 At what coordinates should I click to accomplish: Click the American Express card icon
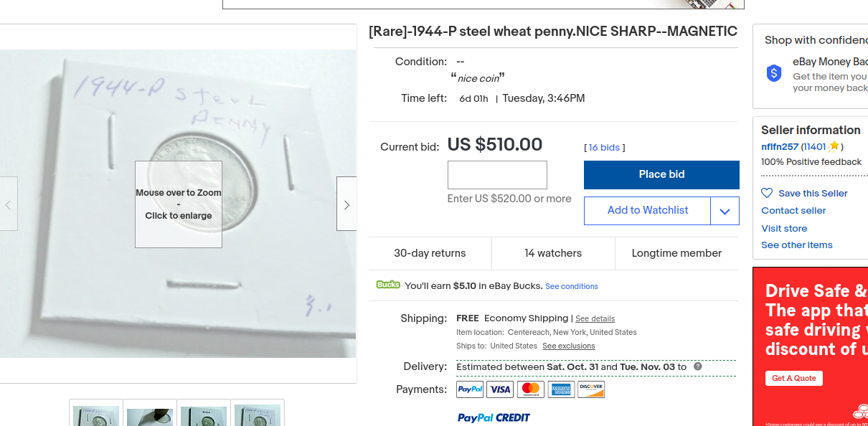coord(561,389)
